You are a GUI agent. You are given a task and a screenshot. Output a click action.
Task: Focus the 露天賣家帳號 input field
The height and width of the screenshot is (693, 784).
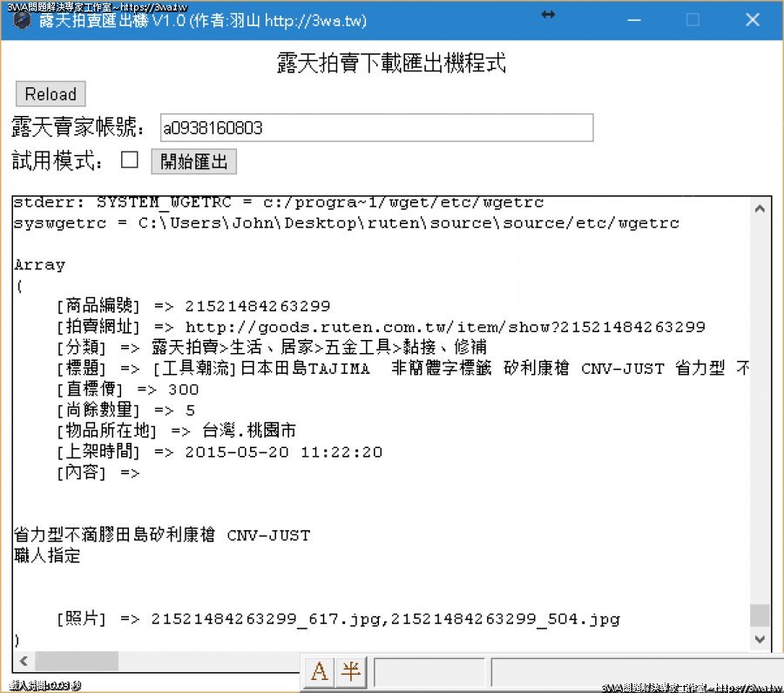coord(376,128)
